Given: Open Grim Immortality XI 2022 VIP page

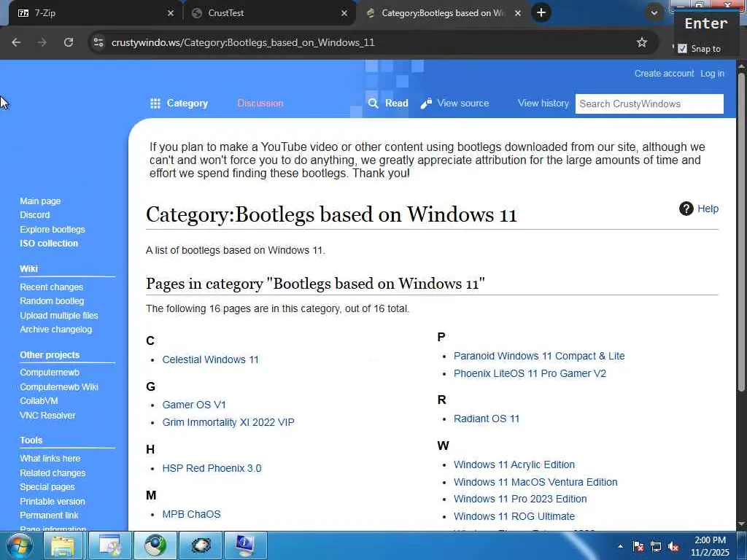Looking at the screenshot, I should click(x=228, y=422).
